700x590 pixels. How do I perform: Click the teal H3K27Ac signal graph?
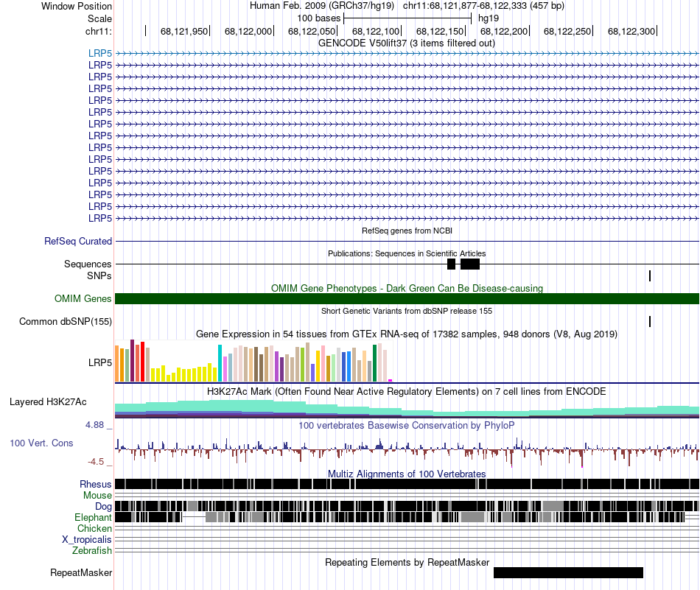click(x=407, y=408)
